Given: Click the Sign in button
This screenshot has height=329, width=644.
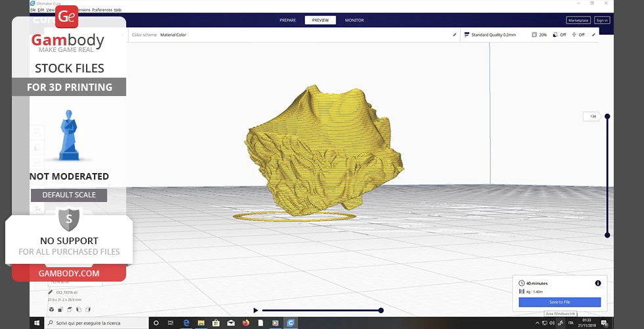Looking at the screenshot, I should (x=602, y=20).
